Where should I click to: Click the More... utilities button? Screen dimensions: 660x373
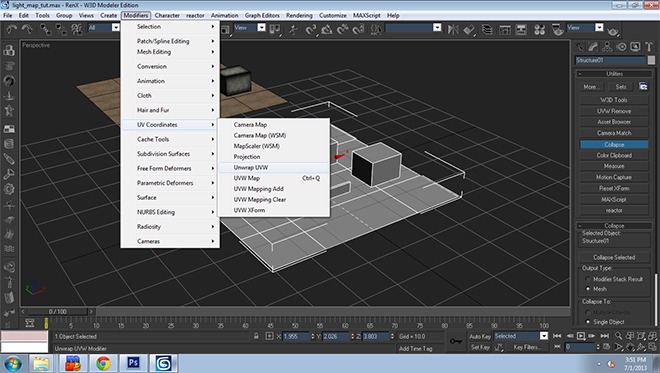(x=591, y=87)
